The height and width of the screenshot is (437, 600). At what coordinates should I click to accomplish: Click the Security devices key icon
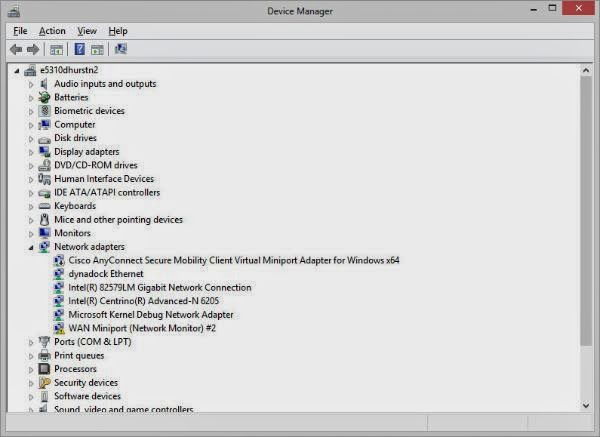[44, 383]
